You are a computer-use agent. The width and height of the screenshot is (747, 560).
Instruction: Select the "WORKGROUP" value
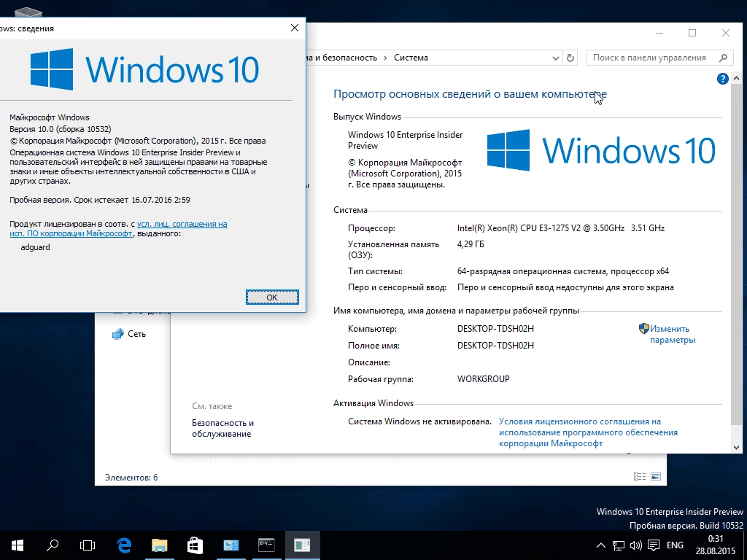(x=483, y=379)
